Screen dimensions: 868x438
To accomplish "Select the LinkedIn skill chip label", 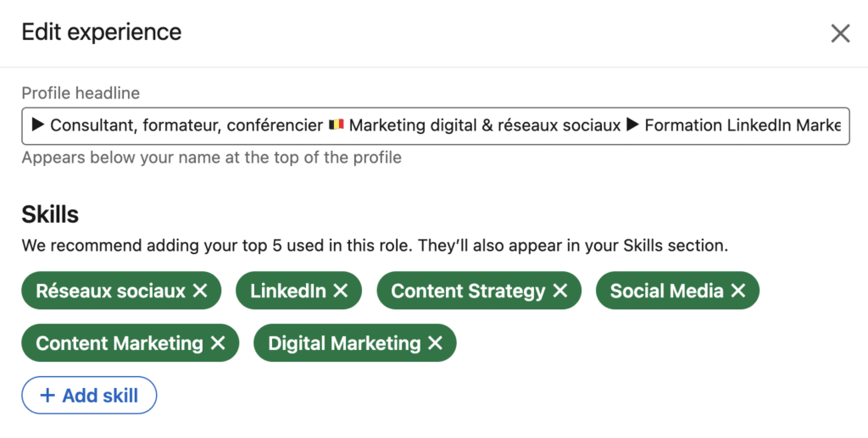I will 288,291.
